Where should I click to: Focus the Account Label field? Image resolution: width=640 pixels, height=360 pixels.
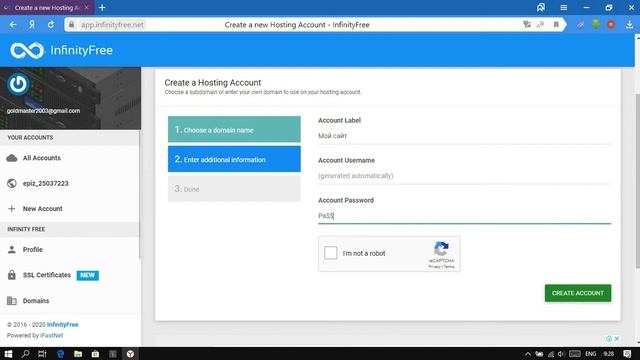(464, 136)
